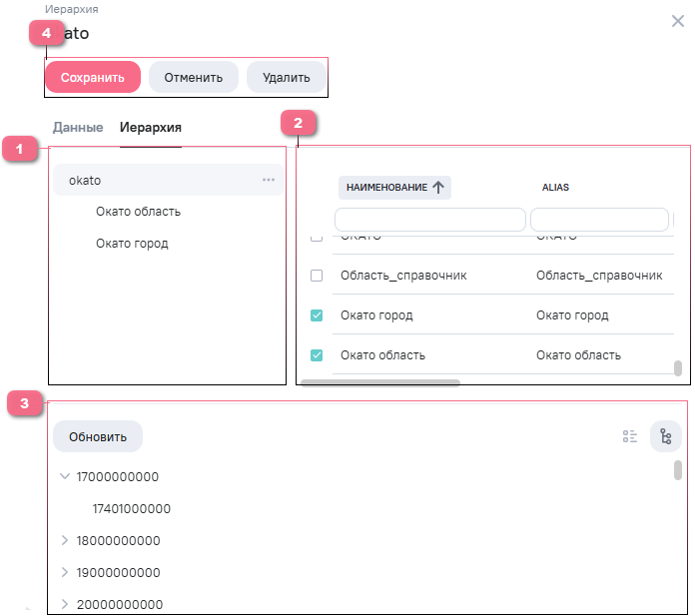Click the Наименование filter input field
This screenshot has width=695, height=616.
click(x=429, y=219)
